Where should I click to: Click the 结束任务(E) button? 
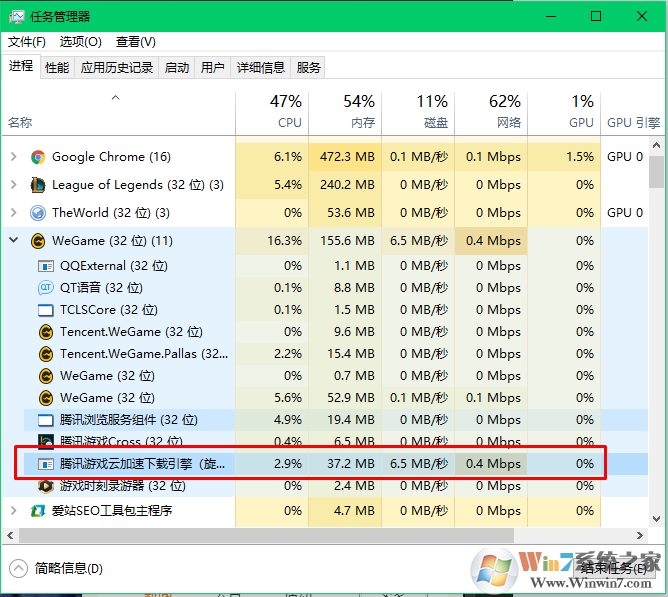pos(613,568)
